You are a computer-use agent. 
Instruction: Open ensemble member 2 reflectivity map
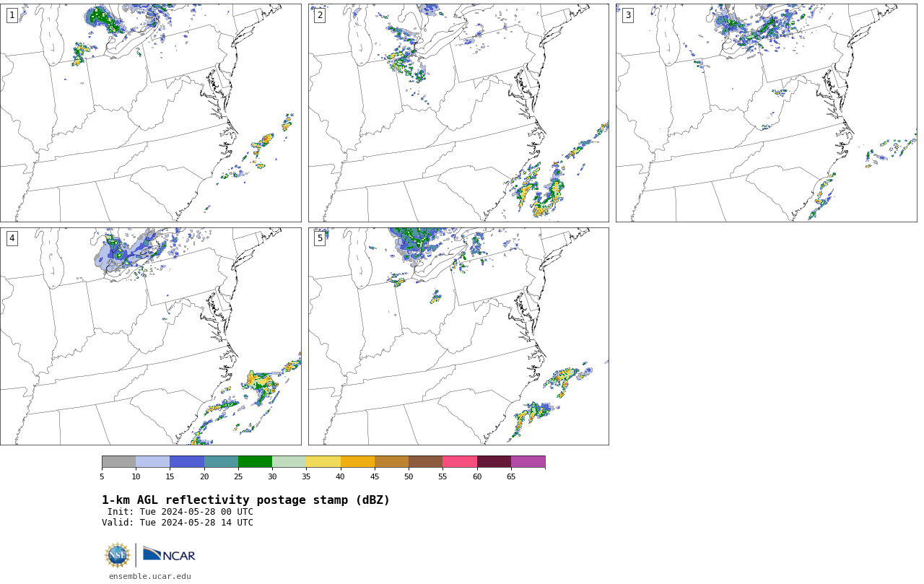click(458, 113)
